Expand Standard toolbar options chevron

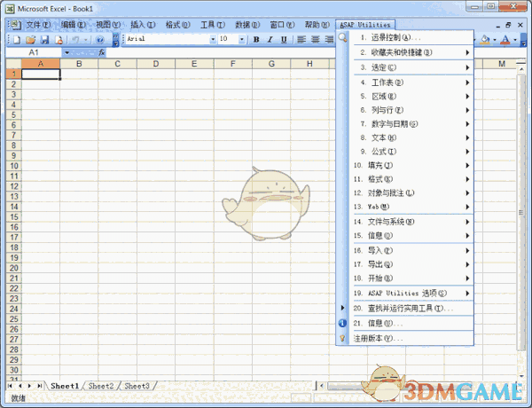(x=115, y=39)
